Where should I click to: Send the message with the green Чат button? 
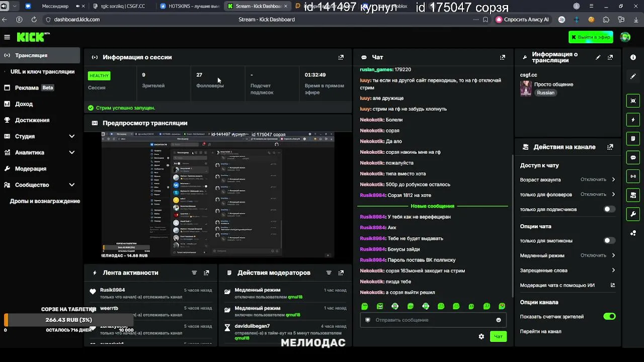[498, 336]
